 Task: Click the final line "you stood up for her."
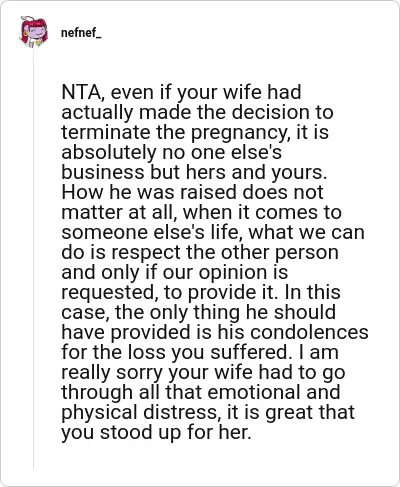click(156, 432)
